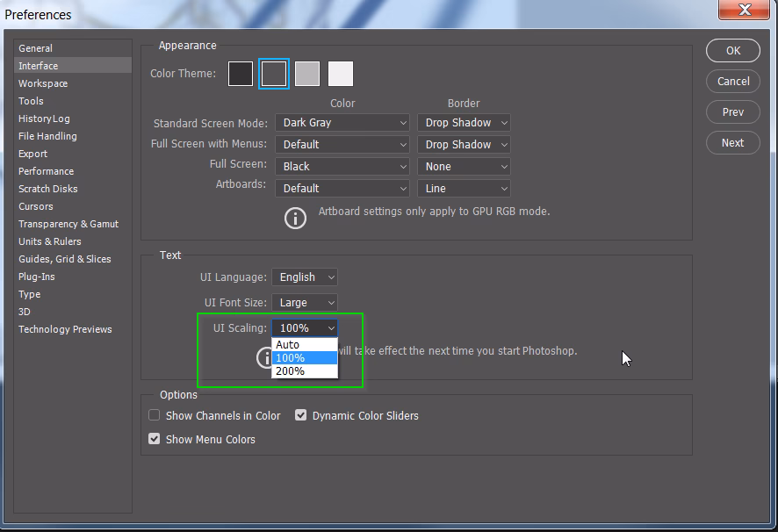Select the lightest Color Theme swatch
The width and height of the screenshot is (778, 532).
[340, 73]
